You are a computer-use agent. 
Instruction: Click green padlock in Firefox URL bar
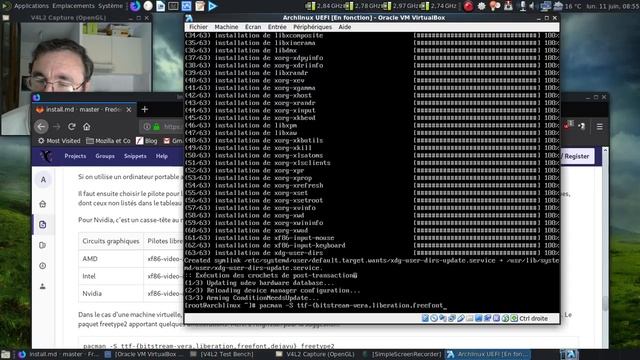pyautogui.click(x=156, y=127)
